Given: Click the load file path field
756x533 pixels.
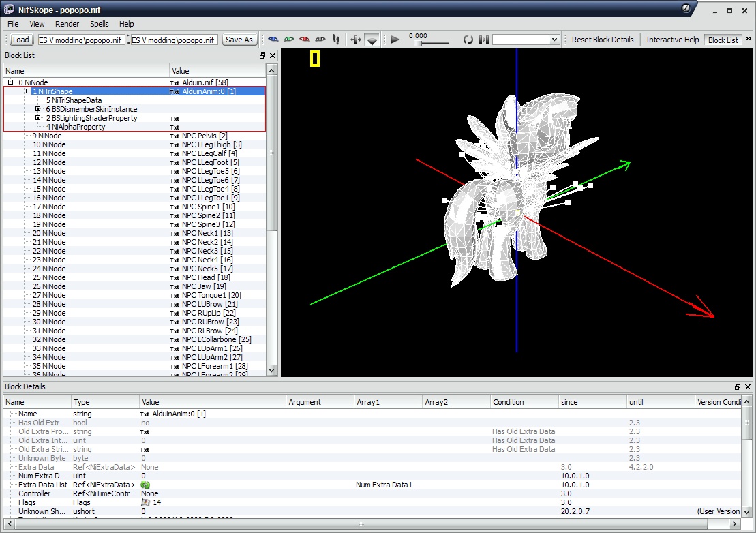Looking at the screenshot, I should 81,40.
